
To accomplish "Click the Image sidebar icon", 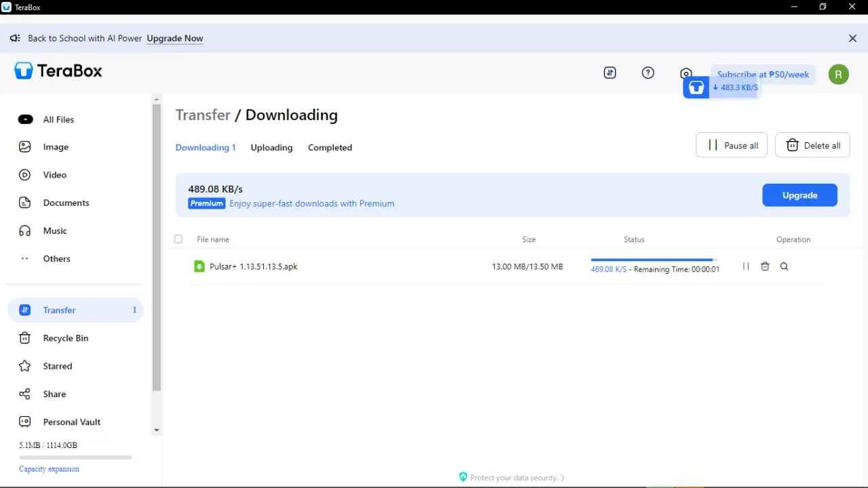I will point(25,147).
